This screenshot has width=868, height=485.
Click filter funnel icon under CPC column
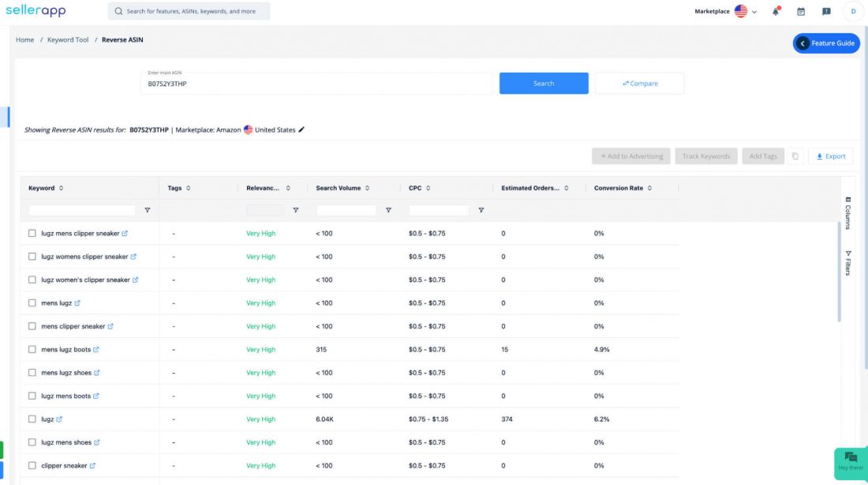click(481, 210)
